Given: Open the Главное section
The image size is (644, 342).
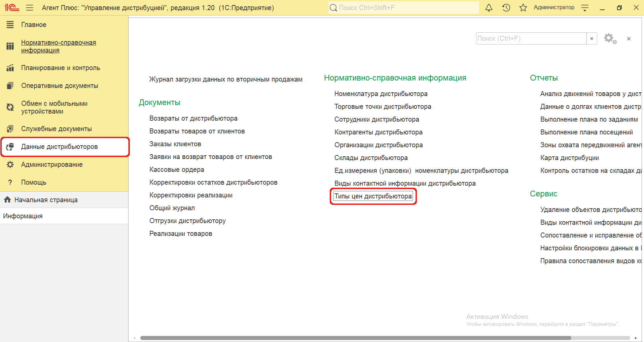Looking at the screenshot, I should [x=34, y=25].
